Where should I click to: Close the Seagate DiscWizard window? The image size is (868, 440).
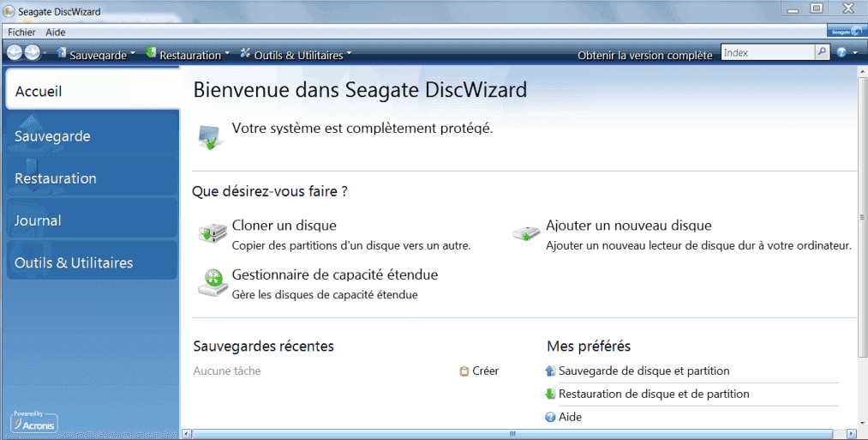click(848, 9)
